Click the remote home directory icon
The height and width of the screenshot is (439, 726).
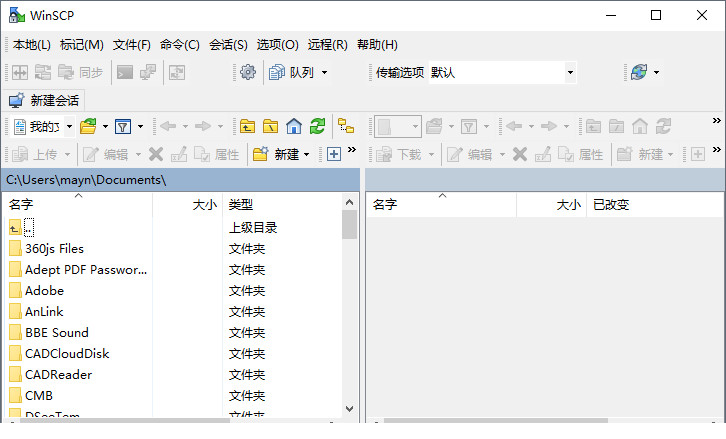tap(640, 126)
